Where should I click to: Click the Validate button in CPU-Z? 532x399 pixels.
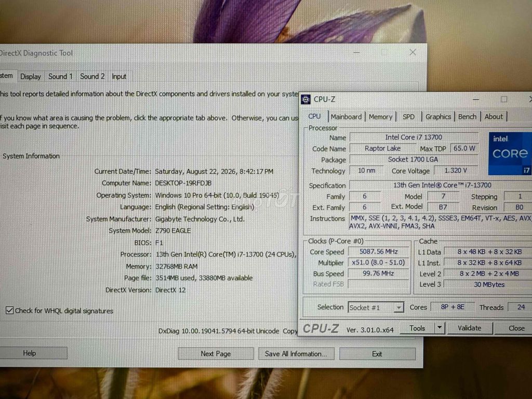point(469,328)
